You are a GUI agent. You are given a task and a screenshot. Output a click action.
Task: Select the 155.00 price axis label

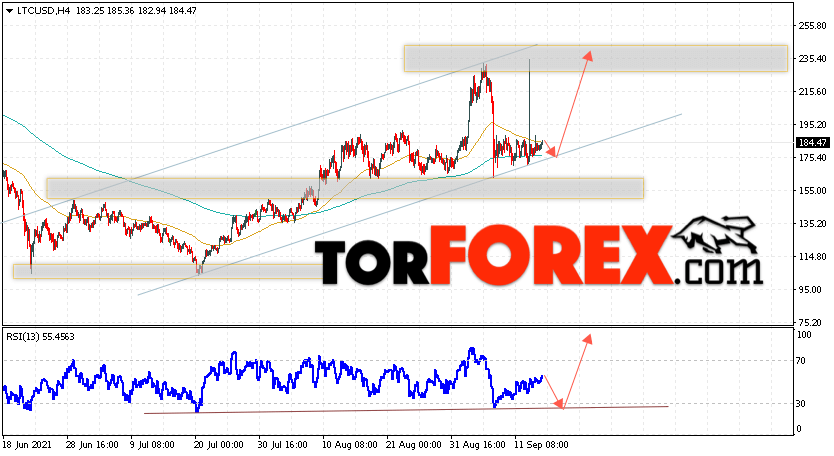[813, 190]
